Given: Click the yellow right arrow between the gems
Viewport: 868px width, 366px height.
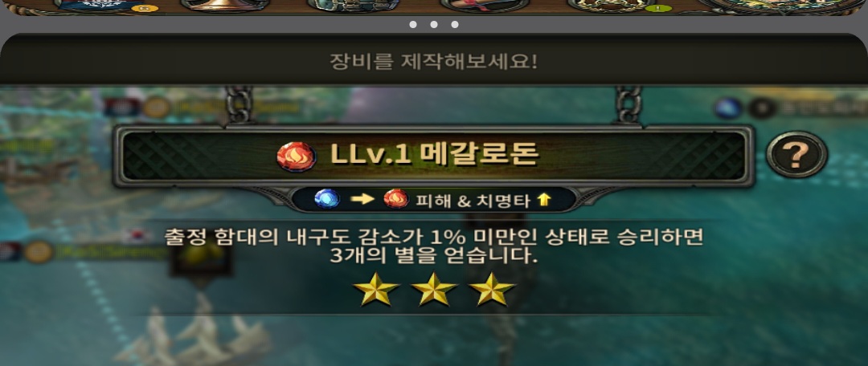Looking at the screenshot, I should [x=362, y=199].
